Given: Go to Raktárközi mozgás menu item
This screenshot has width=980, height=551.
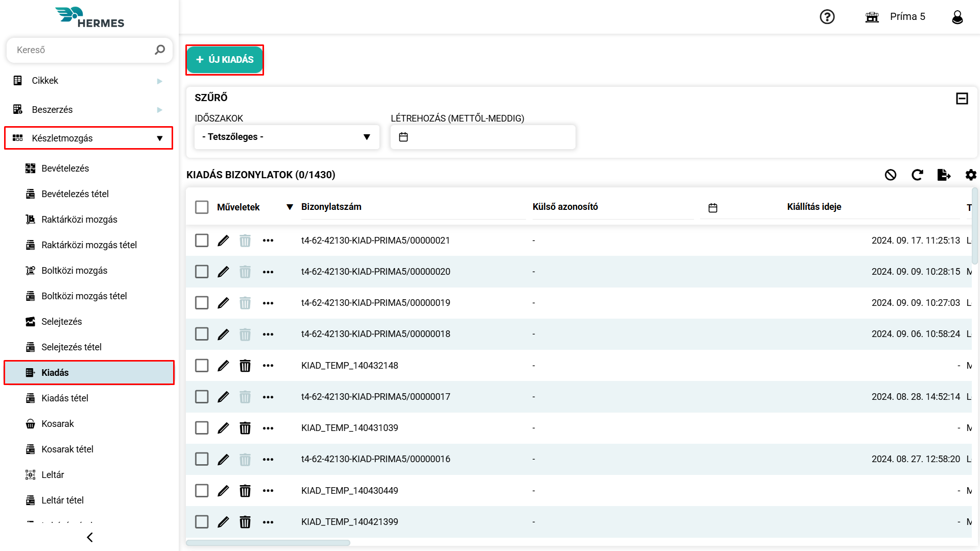Looking at the screenshot, I should pos(79,220).
